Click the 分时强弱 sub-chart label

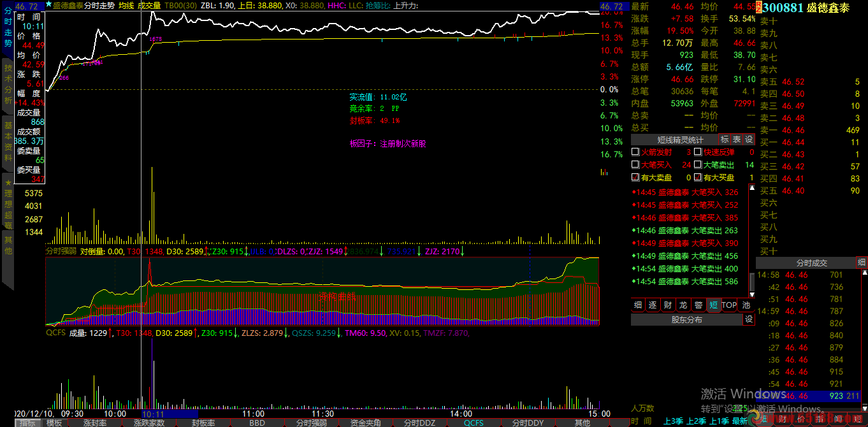(61, 251)
